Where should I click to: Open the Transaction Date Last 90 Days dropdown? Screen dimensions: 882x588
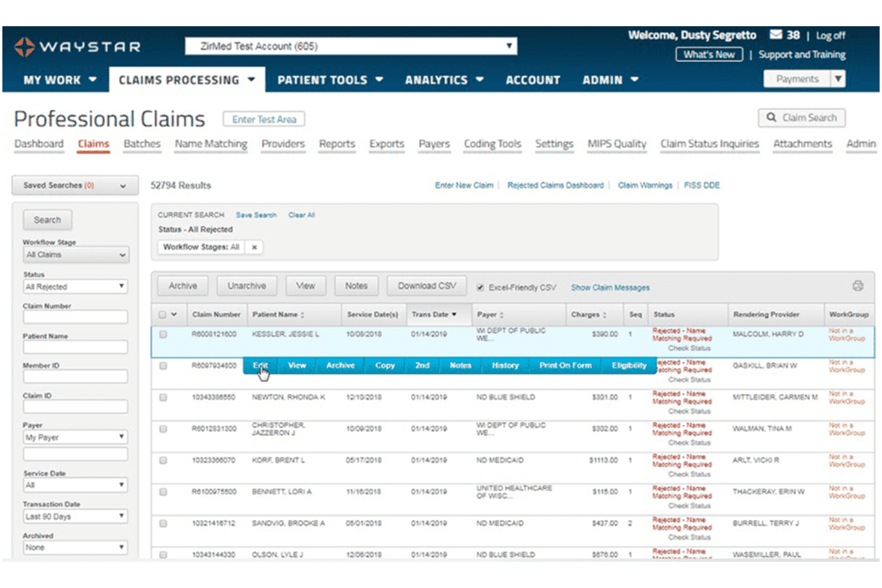(76, 517)
